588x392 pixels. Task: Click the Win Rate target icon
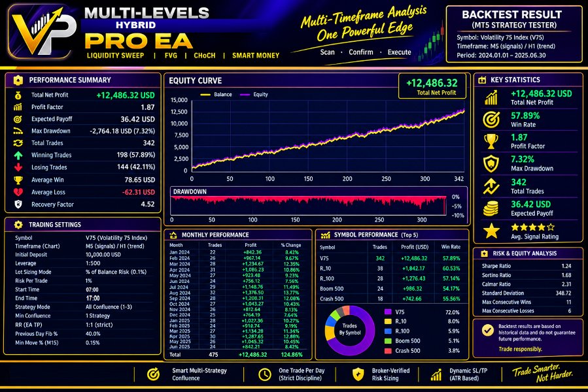[491, 120]
